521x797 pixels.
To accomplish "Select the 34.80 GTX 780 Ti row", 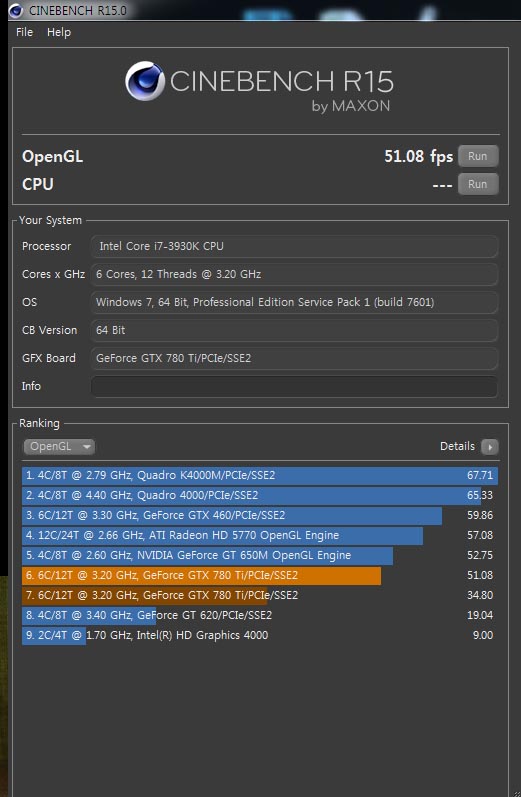I will (x=260, y=595).
